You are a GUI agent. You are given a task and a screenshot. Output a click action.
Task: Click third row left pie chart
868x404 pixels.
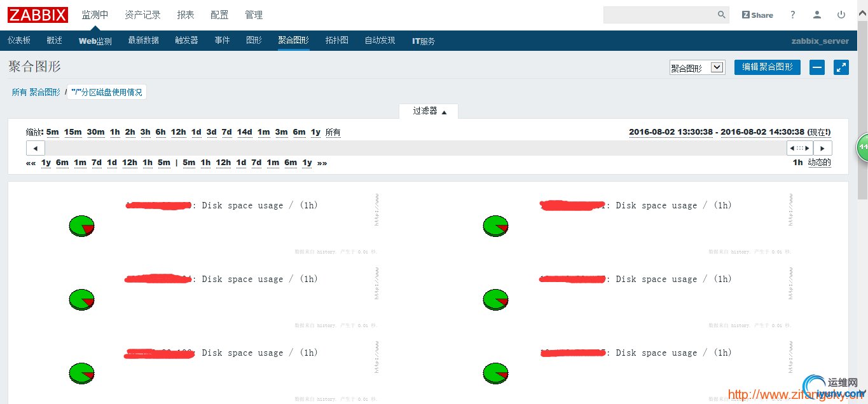[x=81, y=374]
